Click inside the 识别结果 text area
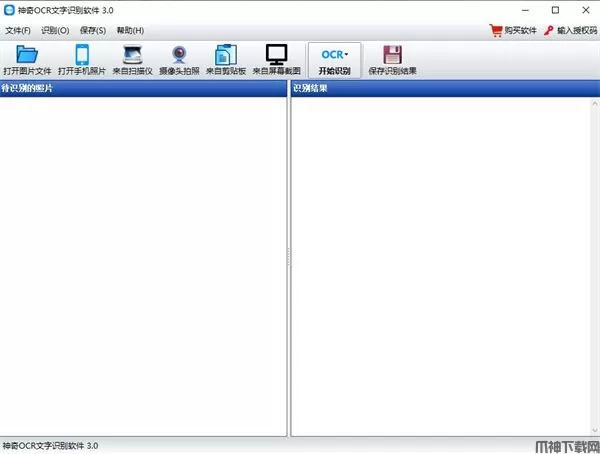This screenshot has height=454, width=600. [441, 266]
